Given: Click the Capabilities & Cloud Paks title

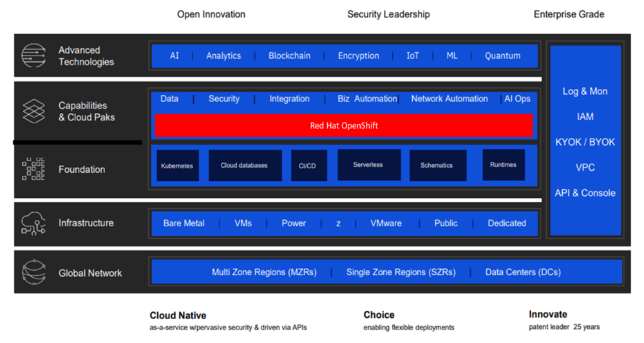Looking at the screenshot, I should [x=87, y=112].
